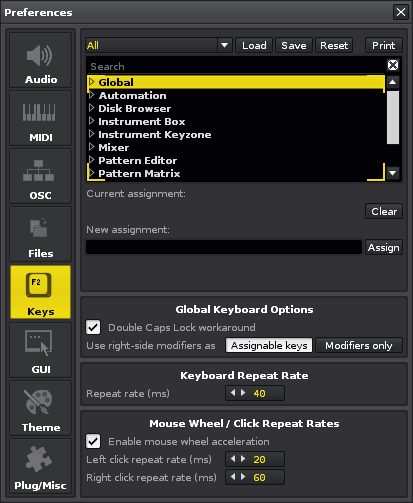This screenshot has width=413, height=503.
Task: Open the Theme palette icon section
Action: pyautogui.click(x=39, y=402)
